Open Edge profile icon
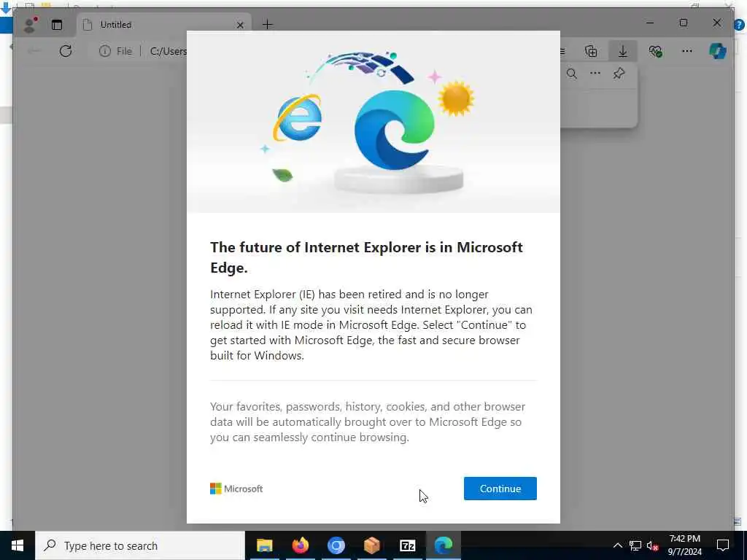This screenshot has height=560, width=747. pyautogui.click(x=31, y=25)
